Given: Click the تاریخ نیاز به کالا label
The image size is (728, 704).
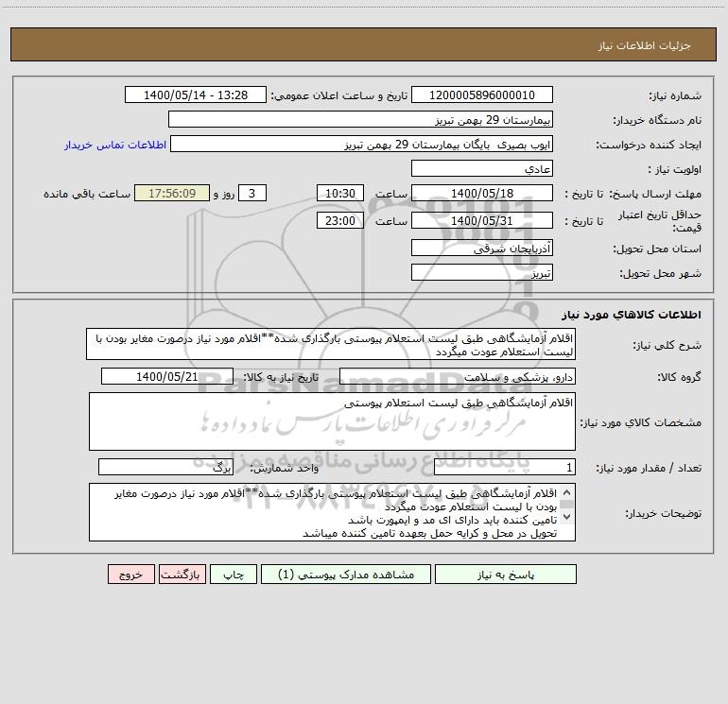Looking at the screenshot, I should pos(281,377).
